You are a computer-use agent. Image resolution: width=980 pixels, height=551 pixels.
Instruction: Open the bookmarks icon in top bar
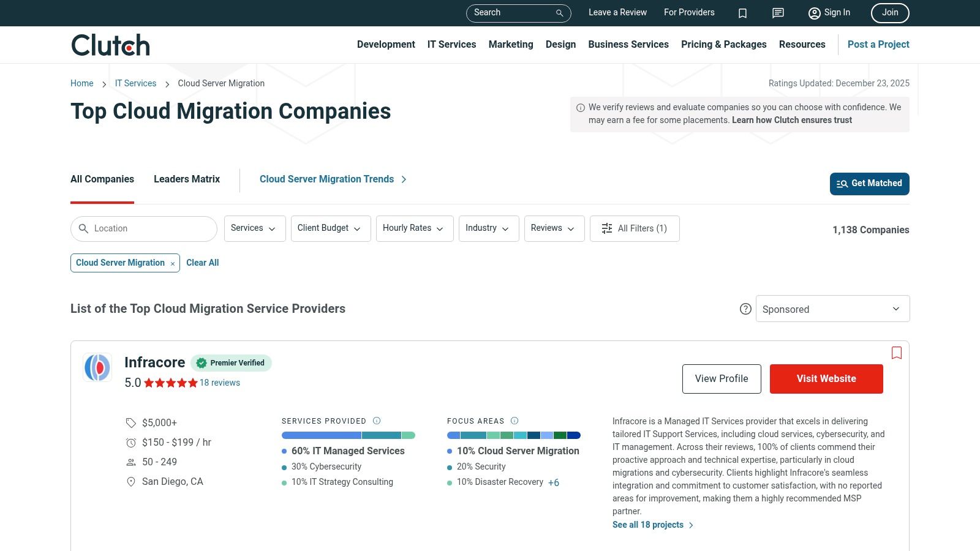pyautogui.click(x=742, y=13)
